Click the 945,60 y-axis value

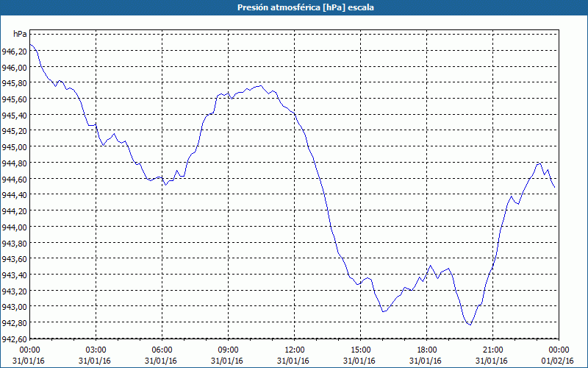point(14,99)
